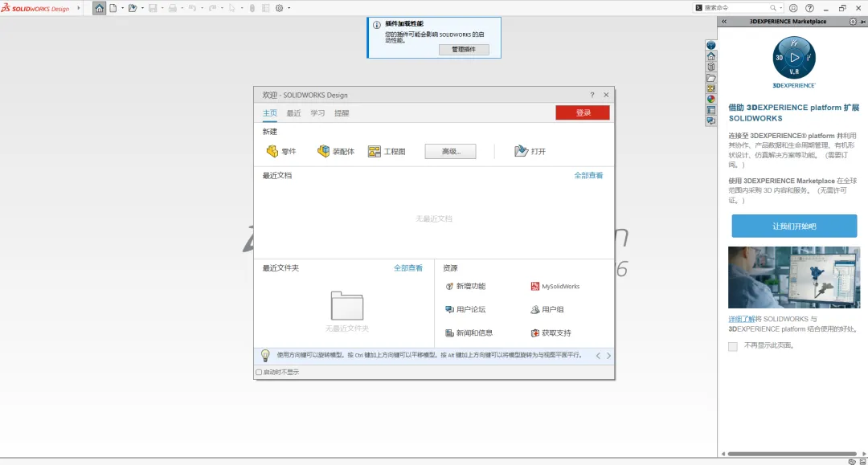Click help question mark in welcome dialog

[x=592, y=95]
